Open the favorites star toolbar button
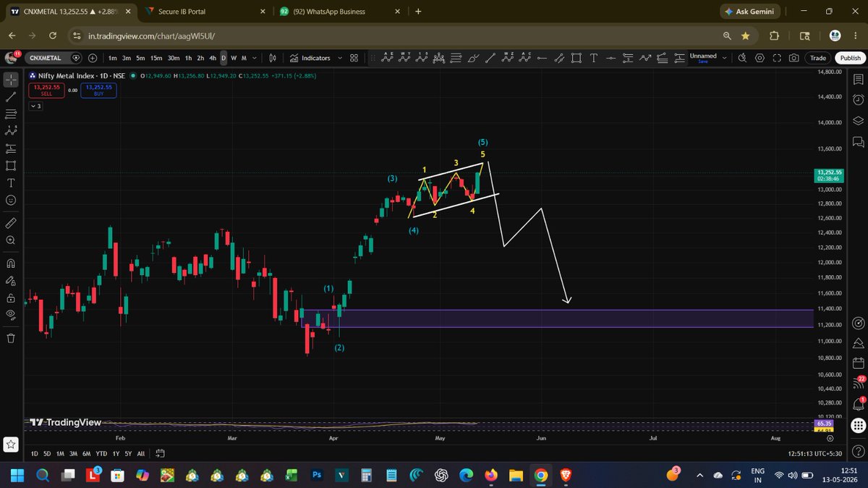The width and height of the screenshot is (868, 488). [x=11, y=444]
